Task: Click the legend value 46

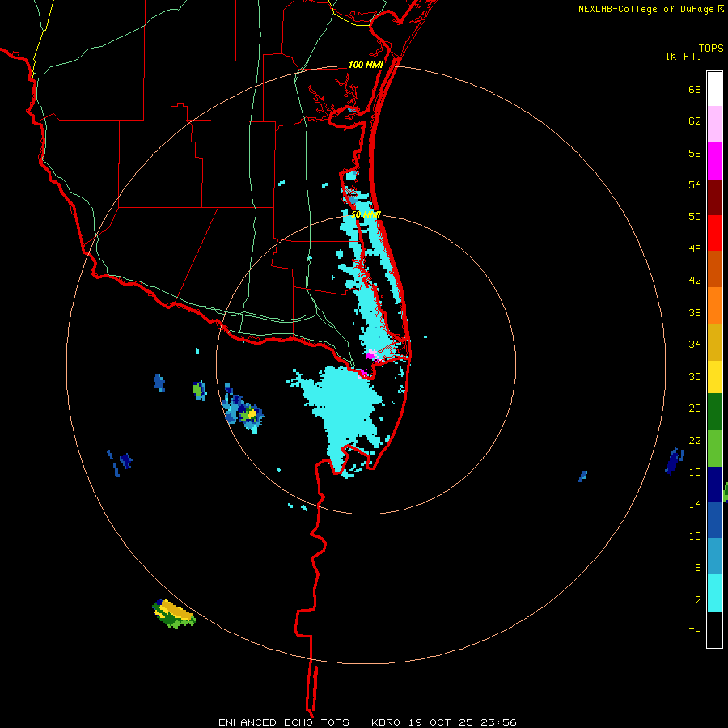Action: coord(695,249)
